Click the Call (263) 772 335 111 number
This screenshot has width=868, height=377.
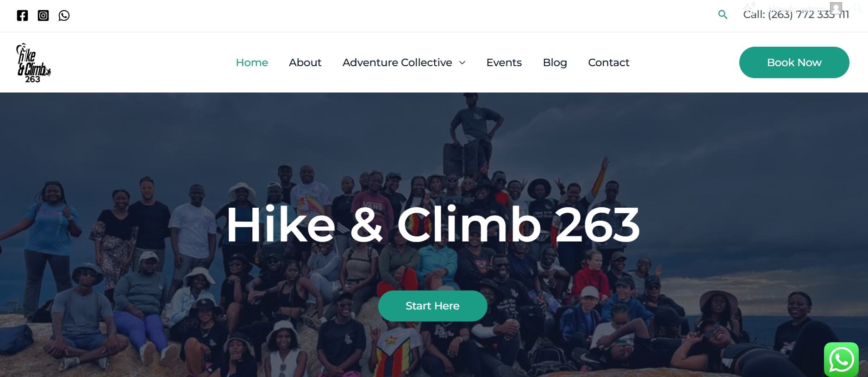pyautogui.click(x=796, y=15)
